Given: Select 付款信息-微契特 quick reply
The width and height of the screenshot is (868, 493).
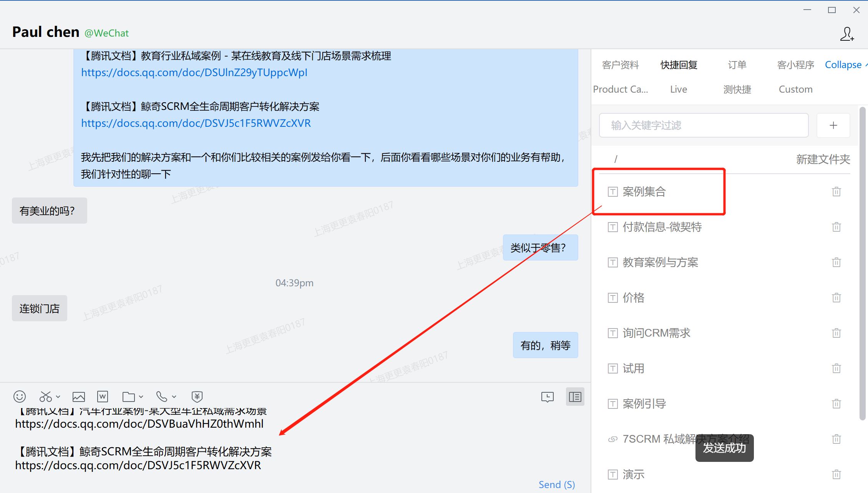Looking at the screenshot, I should point(662,227).
